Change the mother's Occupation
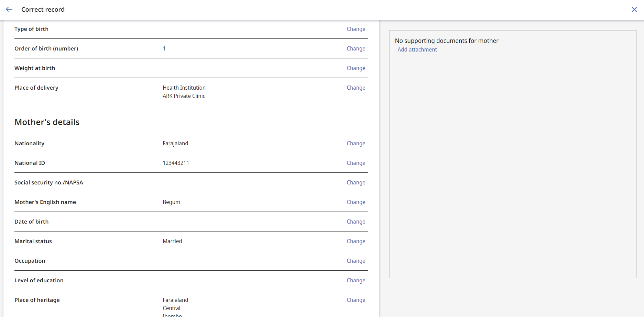This screenshot has width=644, height=317. (x=356, y=261)
